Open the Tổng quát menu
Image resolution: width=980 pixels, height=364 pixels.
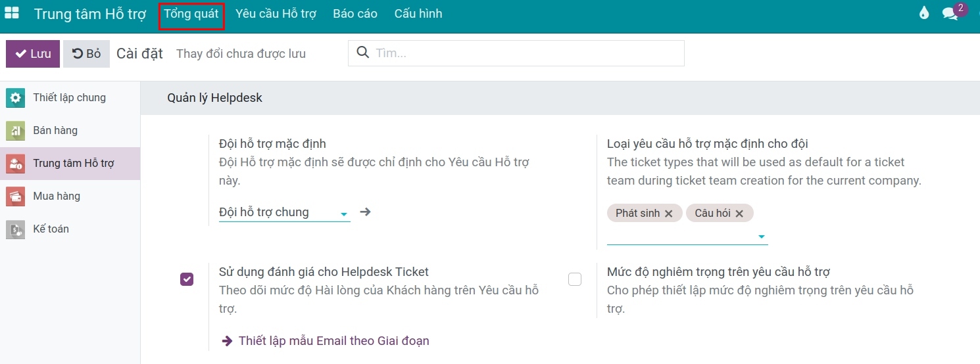(191, 14)
